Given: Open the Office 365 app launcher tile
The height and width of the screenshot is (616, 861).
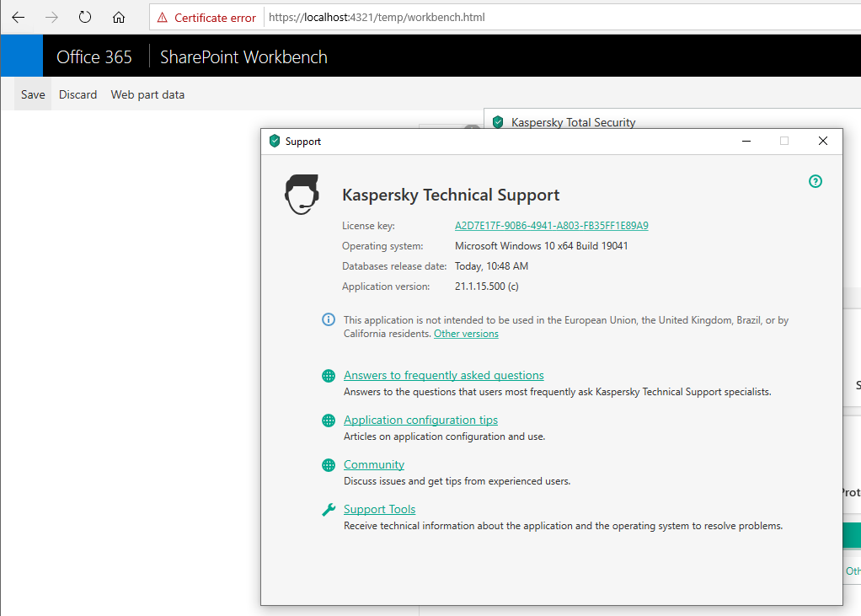Looking at the screenshot, I should (21, 56).
